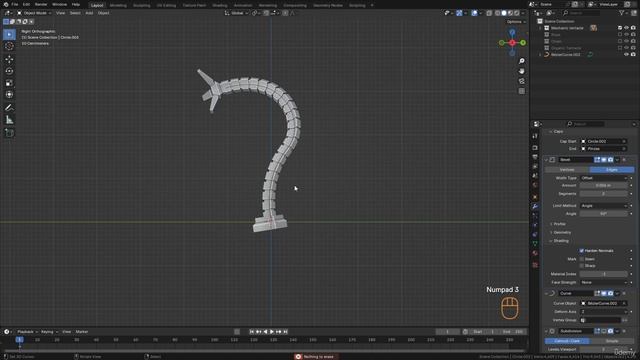Viewport: 640px width, 360px height.
Task: Open Limit Method Angle dropdown
Action: coord(604,206)
